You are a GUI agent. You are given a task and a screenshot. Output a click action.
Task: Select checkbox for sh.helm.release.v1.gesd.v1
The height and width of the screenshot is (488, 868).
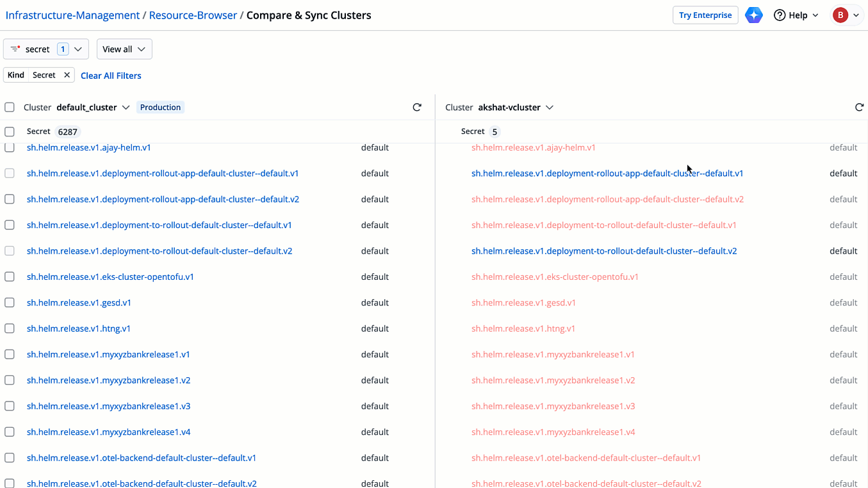tap(10, 303)
